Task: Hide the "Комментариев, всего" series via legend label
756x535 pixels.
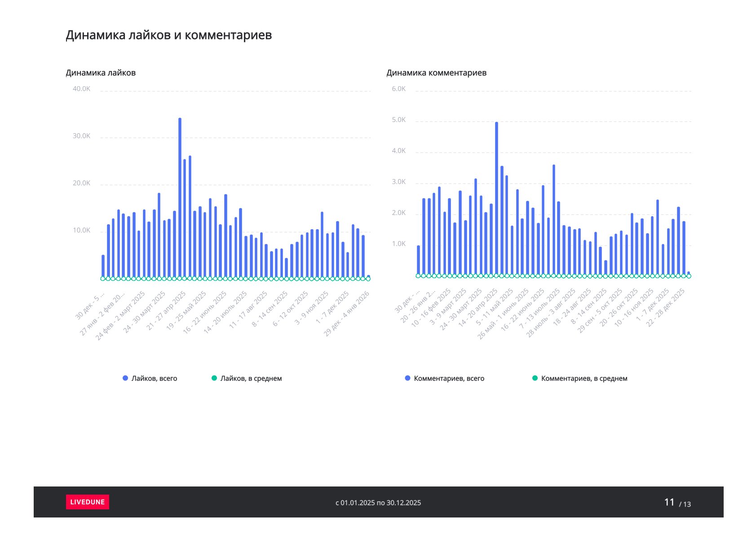Action: pos(449,378)
